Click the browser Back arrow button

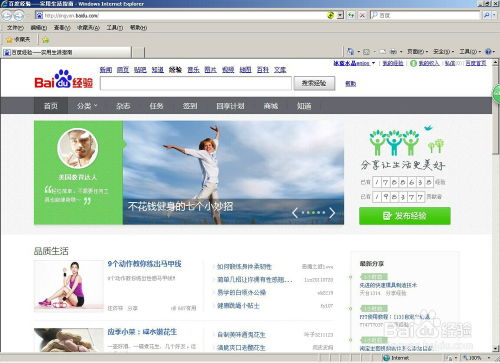point(7,15)
